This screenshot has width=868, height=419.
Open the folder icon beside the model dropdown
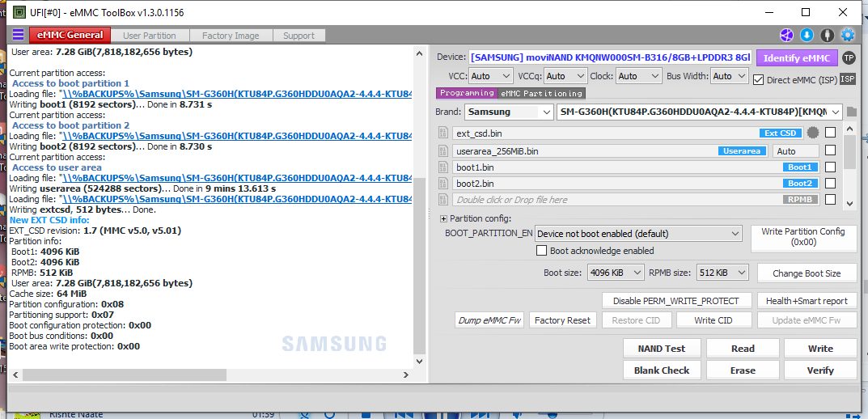[x=851, y=112]
